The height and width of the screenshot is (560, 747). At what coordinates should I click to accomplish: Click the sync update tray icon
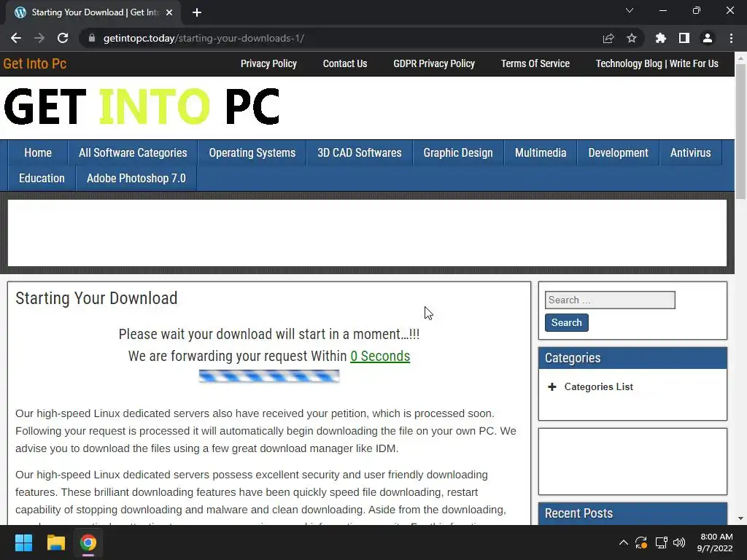641,542
